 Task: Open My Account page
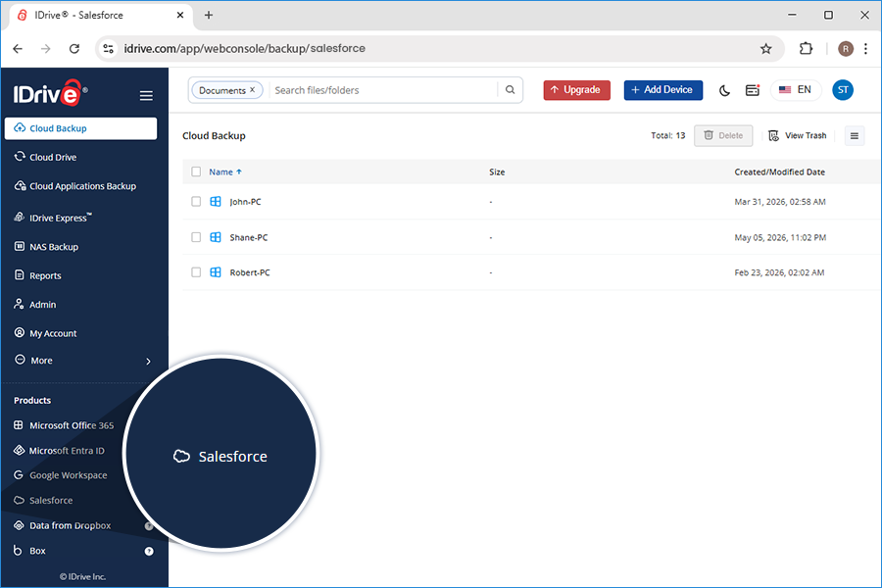point(45,333)
